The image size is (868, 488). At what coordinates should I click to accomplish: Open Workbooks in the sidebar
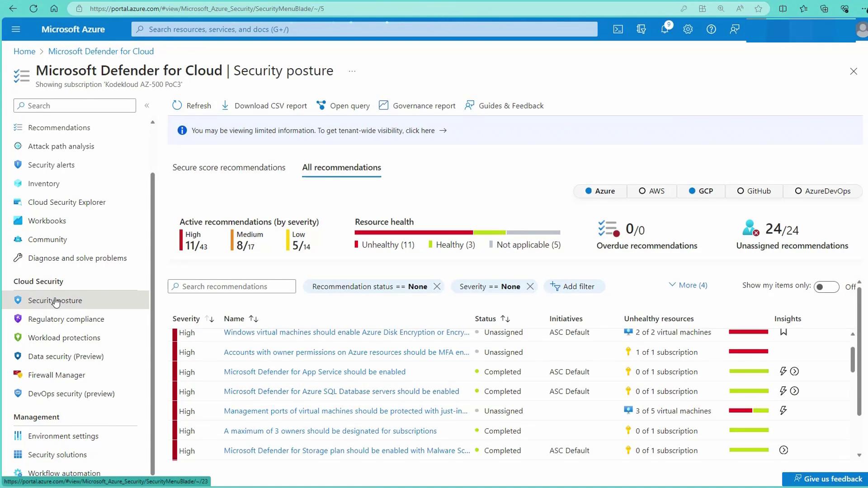click(x=47, y=221)
